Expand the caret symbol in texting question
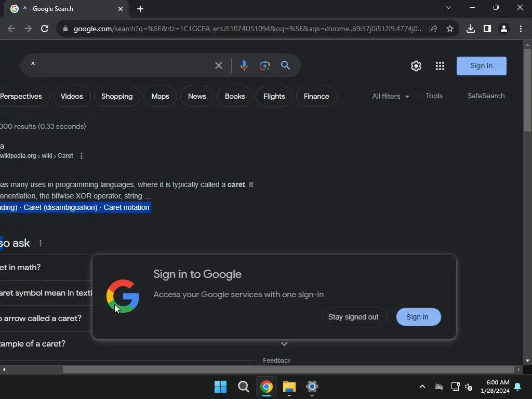Screen dimensions: 532x399 46,293
